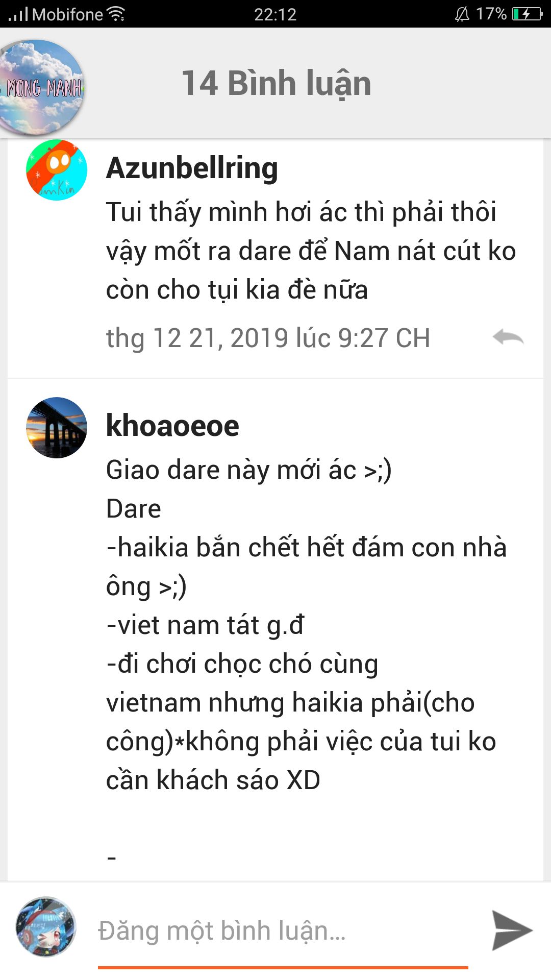
Task: Open khoaoeoe's bridge sunset avatar
Action: (57, 428)
